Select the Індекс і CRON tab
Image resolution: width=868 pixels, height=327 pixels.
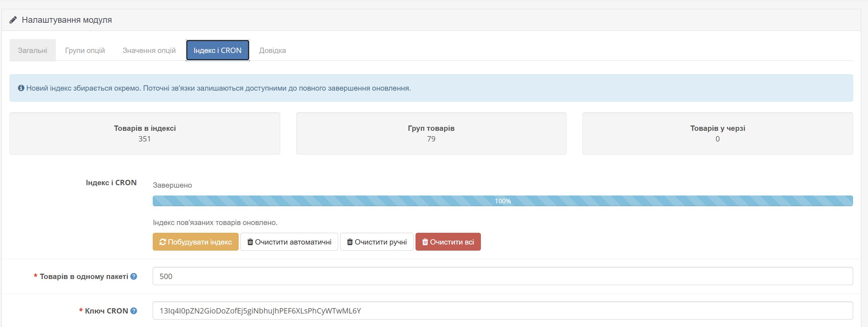click(218, 50)
